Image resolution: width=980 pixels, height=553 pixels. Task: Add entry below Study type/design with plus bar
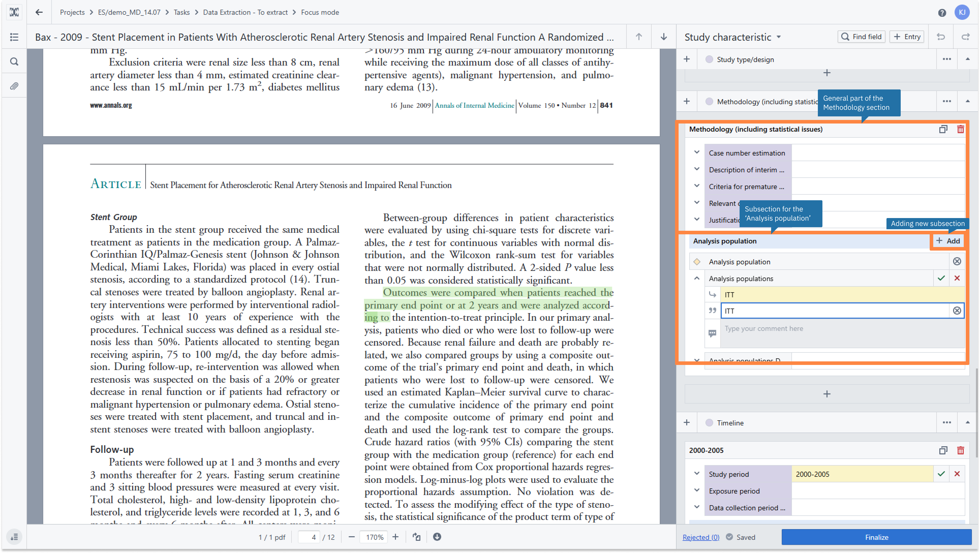coord(827,73)
